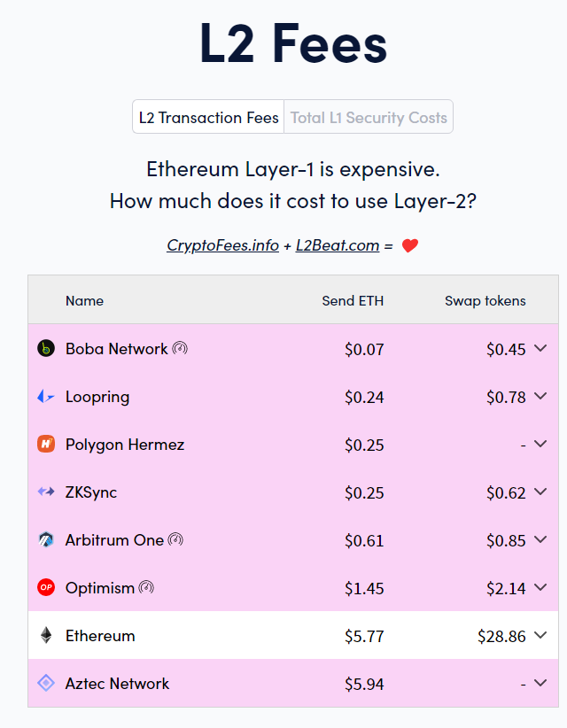Click the gauge icon beside Arbitrum One
Viewport: 567px width, 728px height.
(175, 539)
